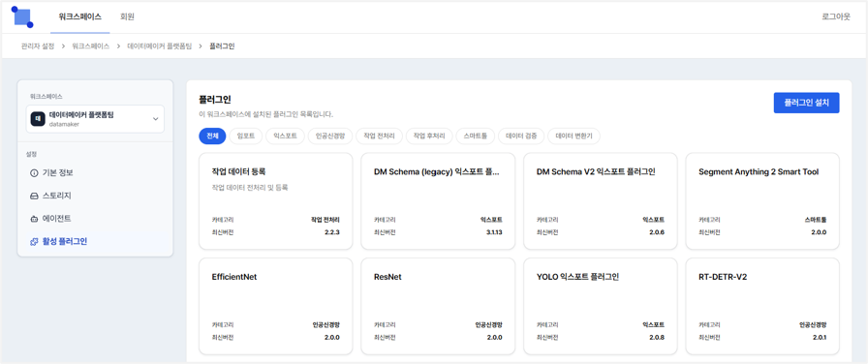The image size is (868, 364).
Task: Select the 작업 전처리 filter chip
Action: [379, 136]
